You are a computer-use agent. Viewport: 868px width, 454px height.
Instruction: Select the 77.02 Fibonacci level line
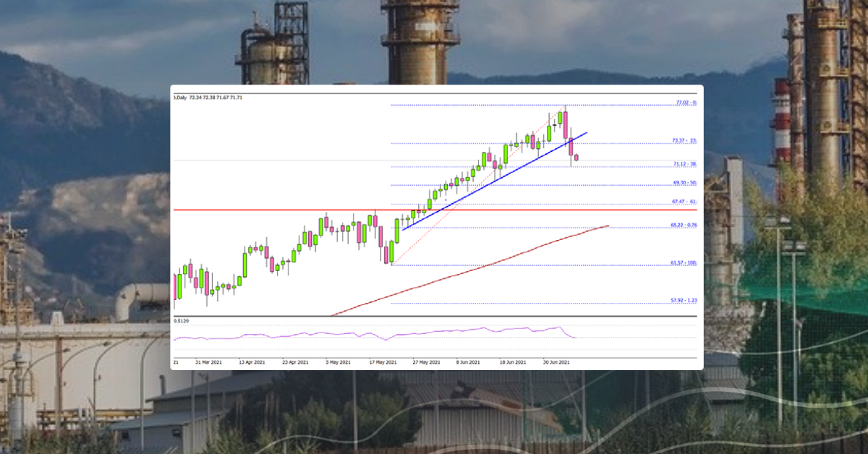(506, 104)
